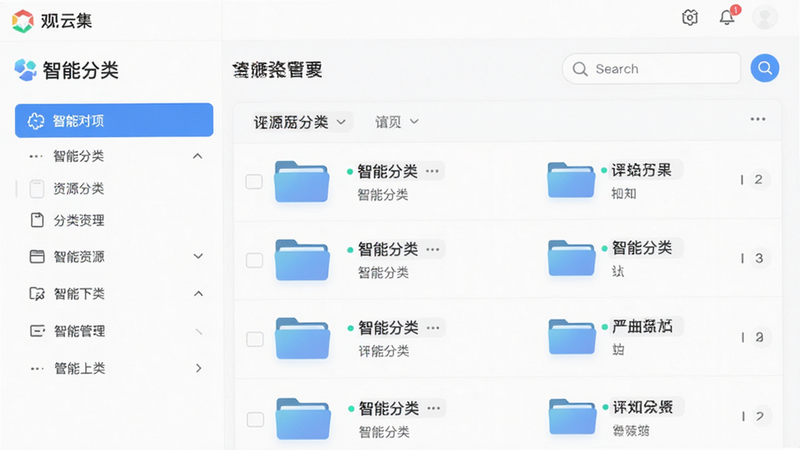
Task: Open the large folder in the first row
Action: (302, 182)
